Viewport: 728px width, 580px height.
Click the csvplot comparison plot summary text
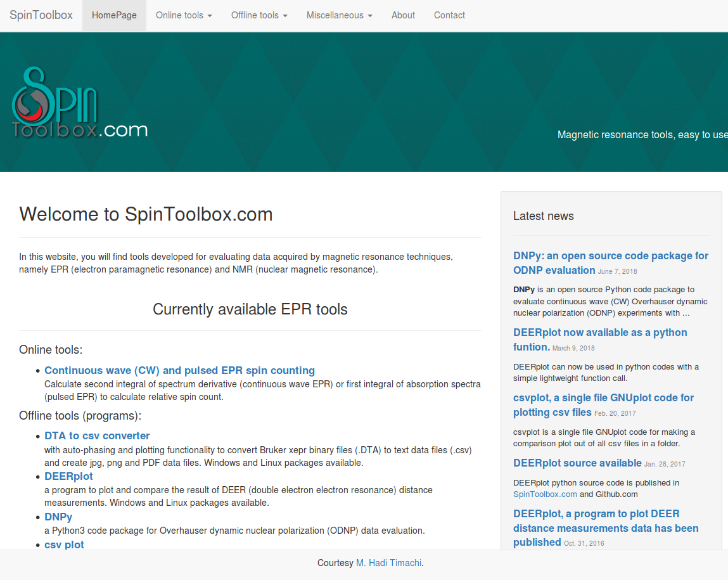(x=604, y=438)
